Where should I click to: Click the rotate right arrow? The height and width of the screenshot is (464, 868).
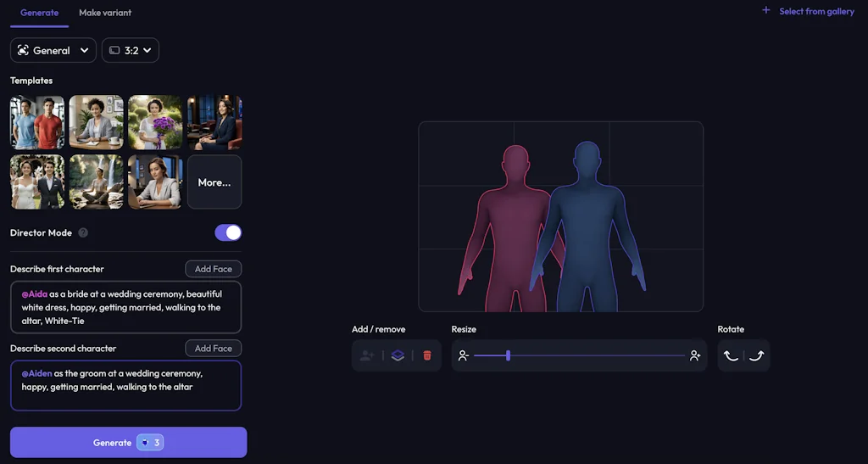757,355
